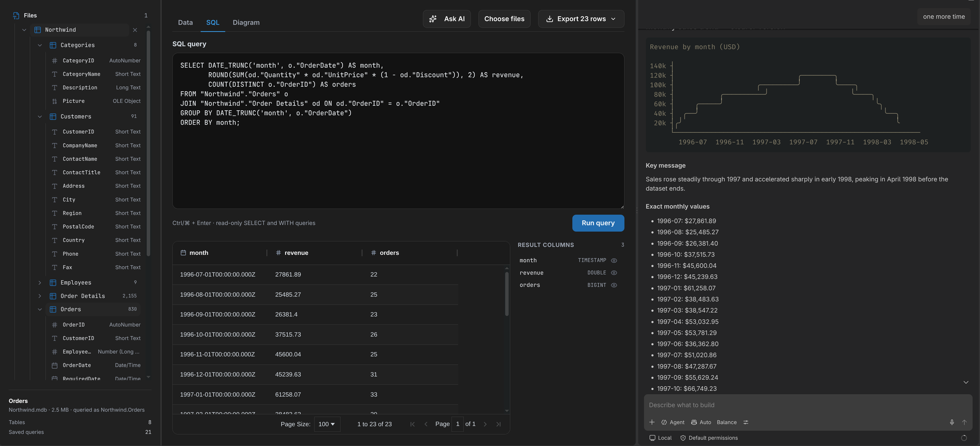The image size is (980, 446).
Task: Toggle visibility of the month result column
Action: click(614, 261)
